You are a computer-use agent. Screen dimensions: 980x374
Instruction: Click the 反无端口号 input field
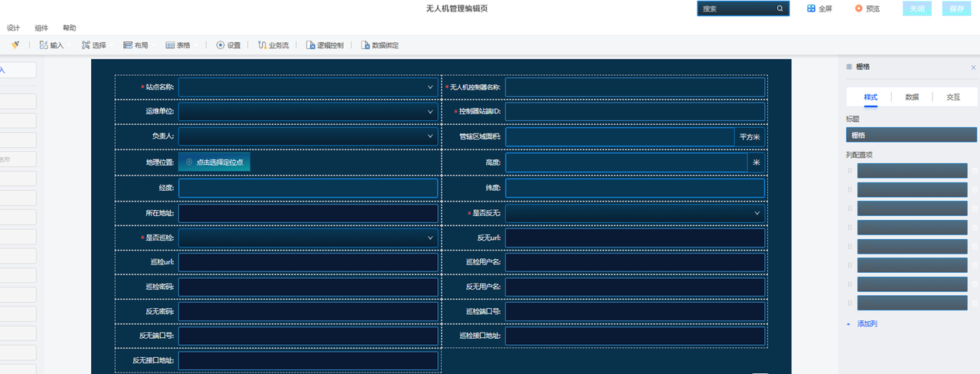(308, 336)
